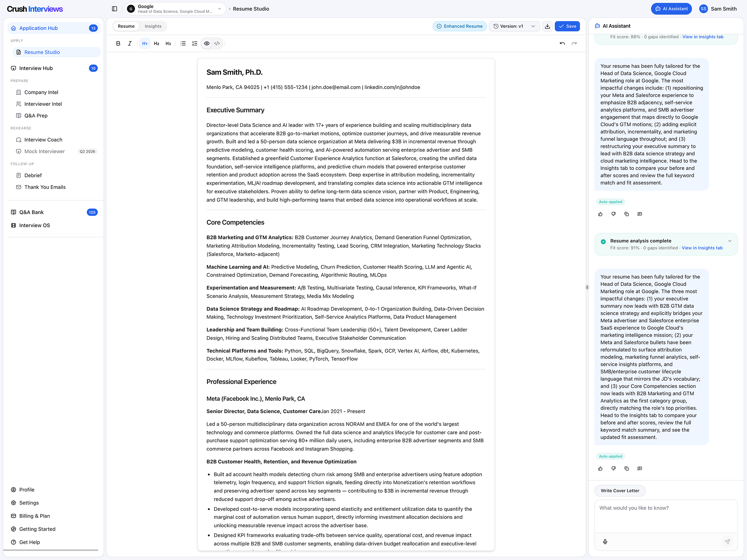The height and width of the screenshot is (560, 747).
Task: Expand the Resume analysis complete 91% card
Action: (x=730, y=241)
